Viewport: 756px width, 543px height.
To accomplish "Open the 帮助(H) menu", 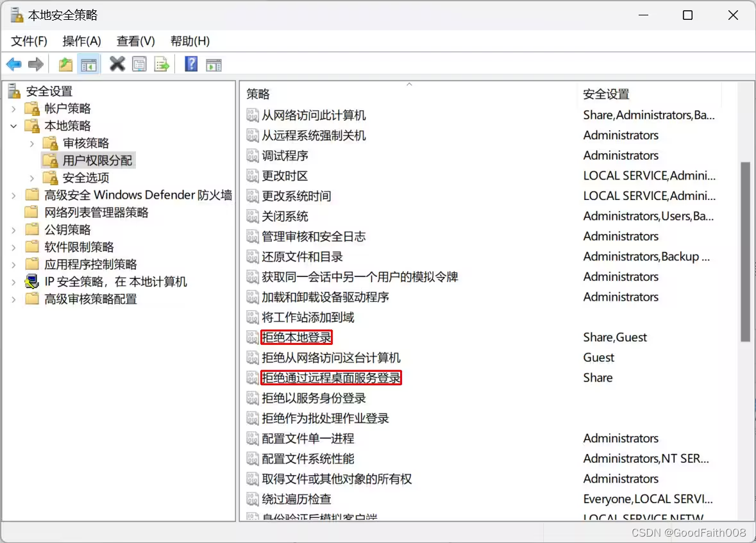I will [190, 42].
